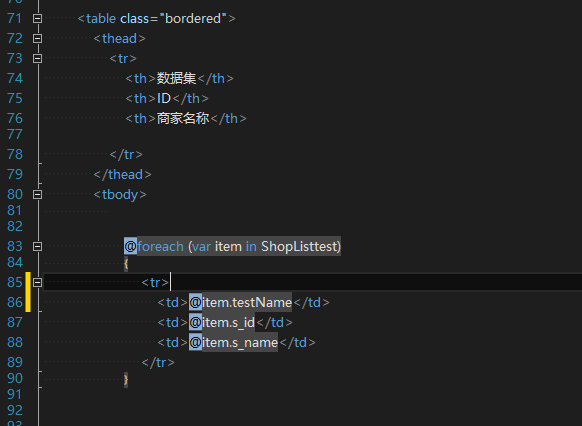Image resolution: width=582 pixels, height=426 pixels.
Task: Collapse the table element on line 71
Action: coord(37,19)
